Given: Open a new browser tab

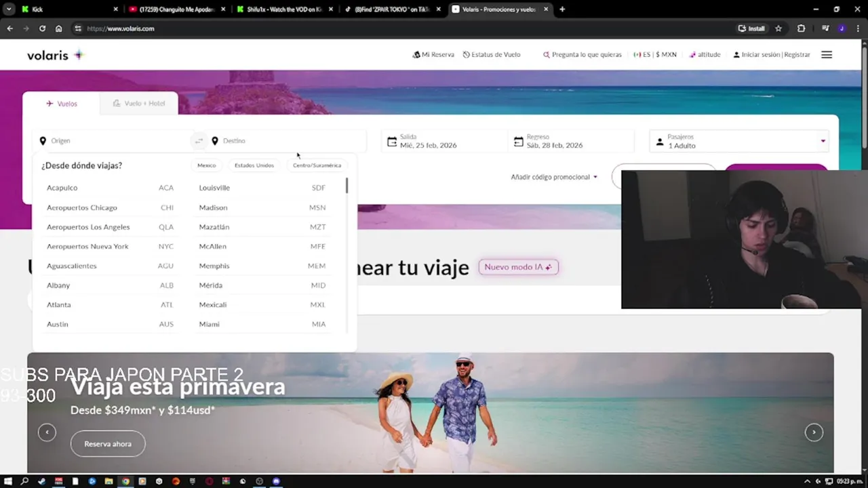Looking at the screenshot, I should (562, 9).
